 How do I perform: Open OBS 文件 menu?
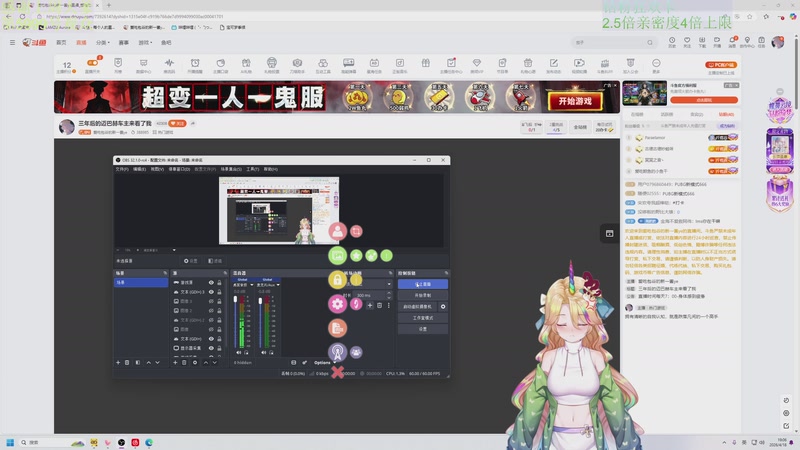(122, 169)
